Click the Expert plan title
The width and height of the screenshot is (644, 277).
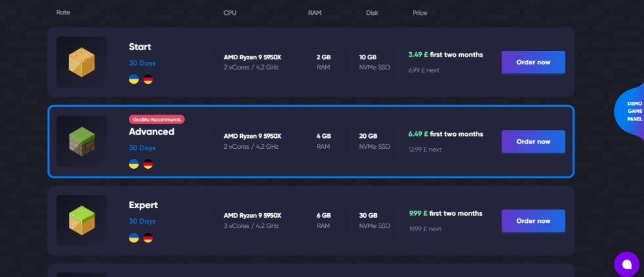click(144, 205)
